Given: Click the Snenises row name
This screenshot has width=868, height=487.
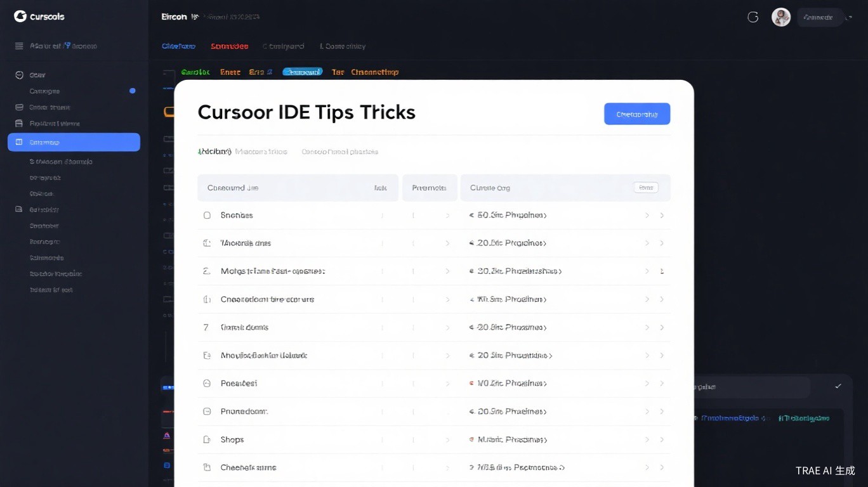Looking at the screenshot, I should coord(237,215).
